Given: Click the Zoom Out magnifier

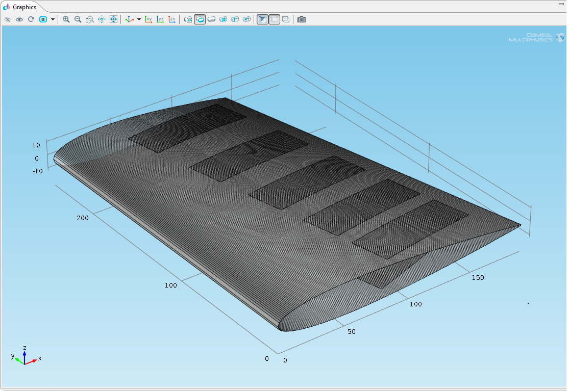Looking at the screenshot, I should point(78,19).
